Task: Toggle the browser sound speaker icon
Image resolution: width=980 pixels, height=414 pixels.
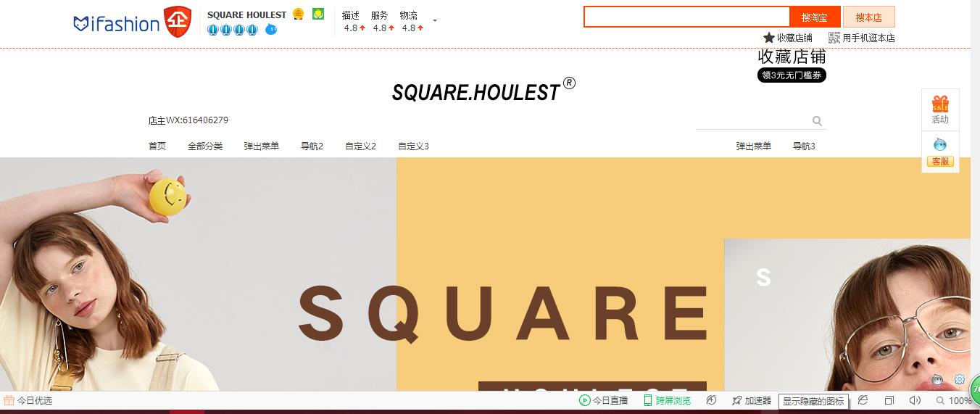Action: coord(915,400)
